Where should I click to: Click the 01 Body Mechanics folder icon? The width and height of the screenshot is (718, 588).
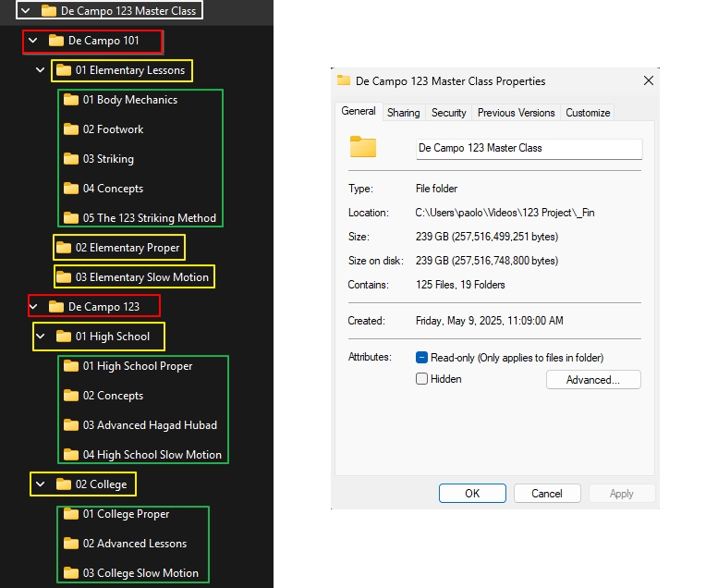point(70,100)
